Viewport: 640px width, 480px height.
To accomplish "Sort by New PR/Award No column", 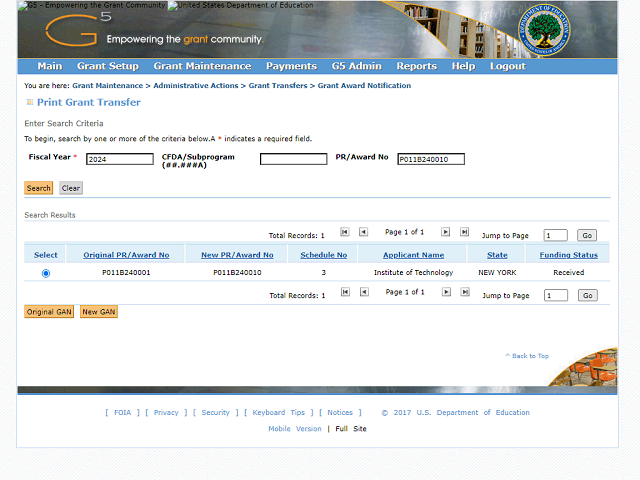I will pos(237,255).
